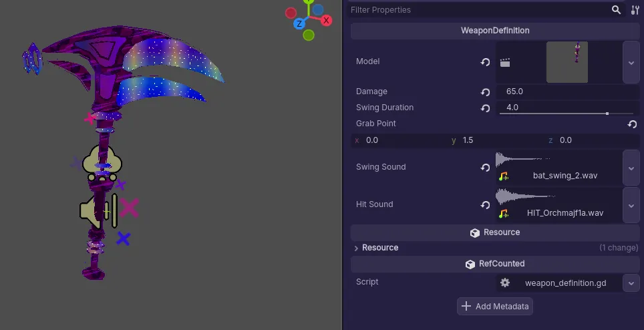Image resolution: width=644 pixels, height=330 pixels.
Task: Click the blue Z axis on gizmo
Action: 299,24
